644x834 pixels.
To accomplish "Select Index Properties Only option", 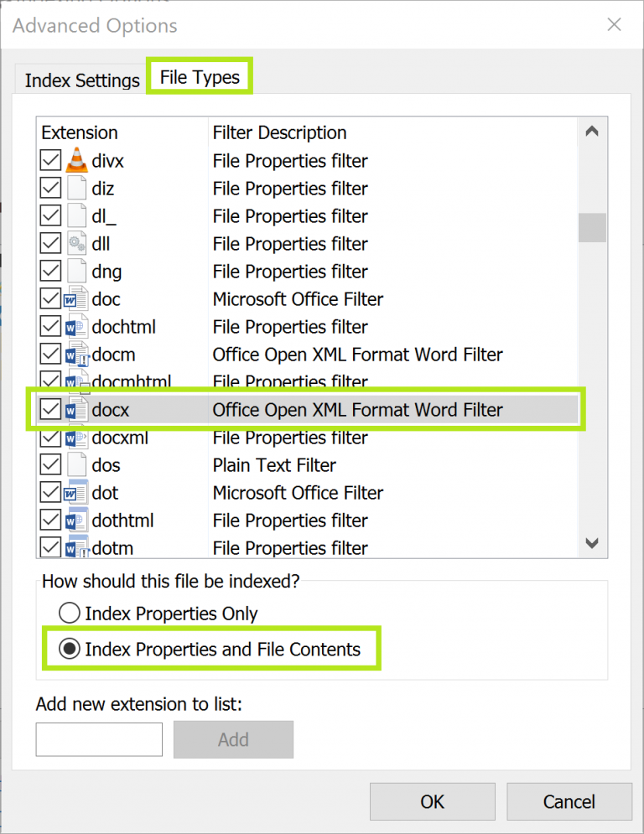I will pos(70,614).
